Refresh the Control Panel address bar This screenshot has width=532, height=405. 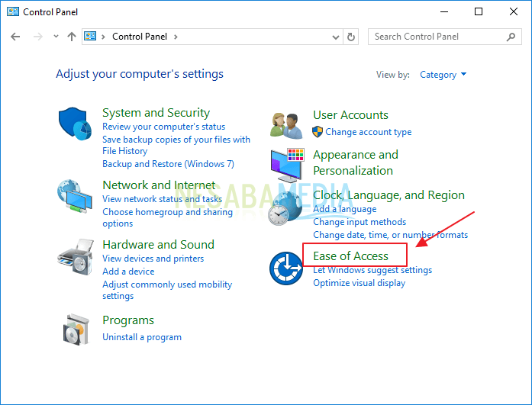[351, 37]
